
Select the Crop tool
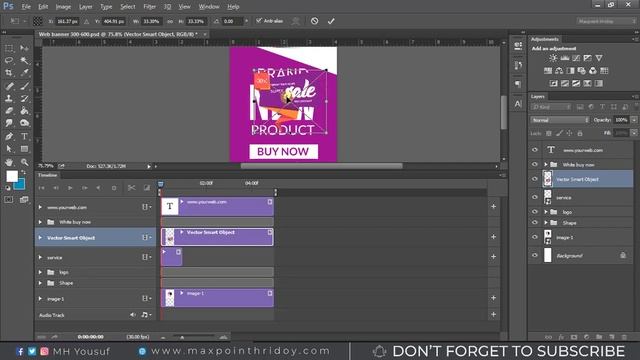[9, 73]
